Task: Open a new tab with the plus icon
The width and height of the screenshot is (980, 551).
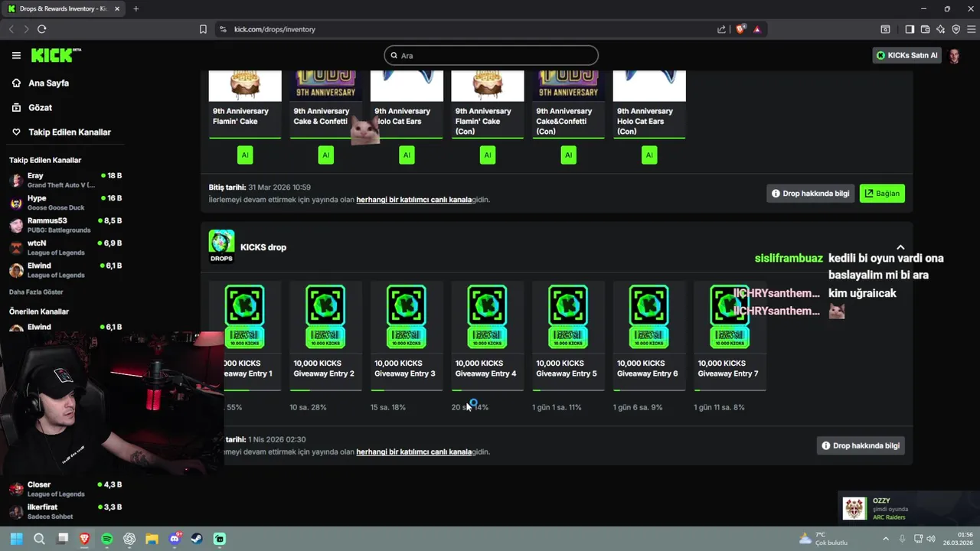Action: tap(136, 8)
